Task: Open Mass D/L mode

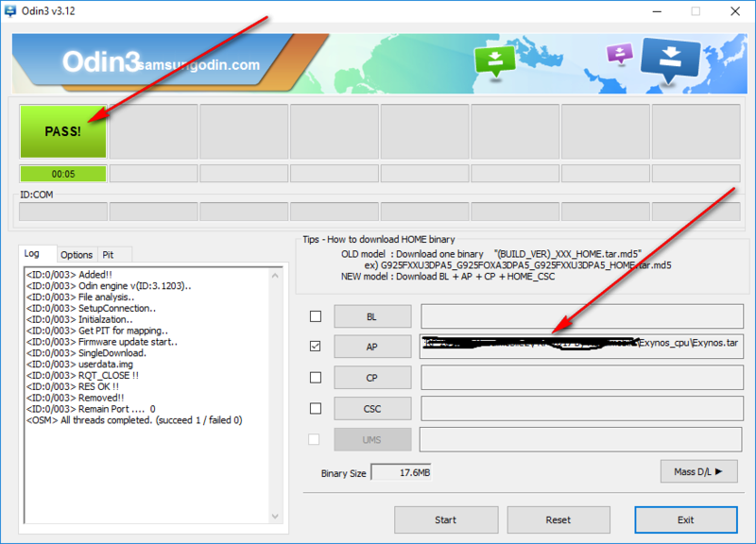Action: (698, 471)
